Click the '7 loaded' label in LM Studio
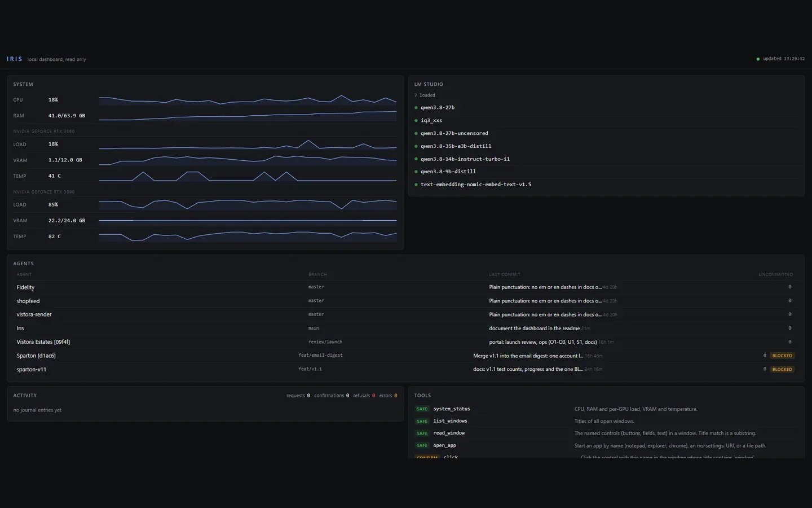The image size is (812, 508). pos(425,95)
